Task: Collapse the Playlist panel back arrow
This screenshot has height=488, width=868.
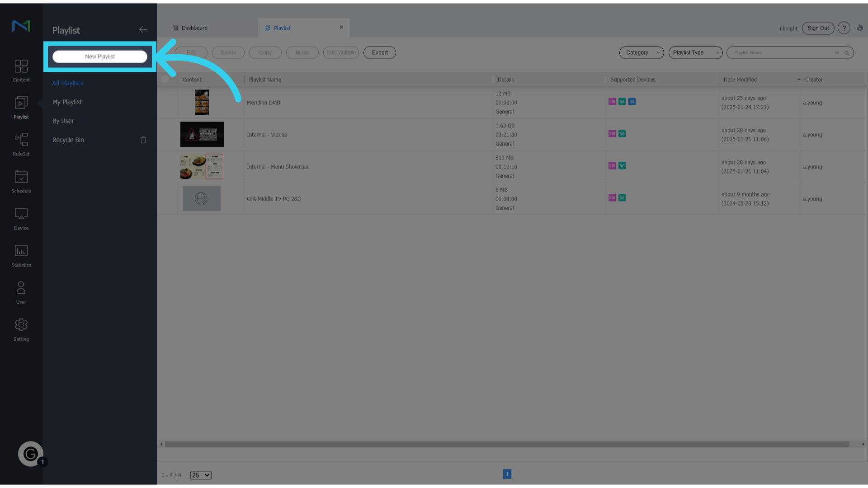Action: coord(143,30)
